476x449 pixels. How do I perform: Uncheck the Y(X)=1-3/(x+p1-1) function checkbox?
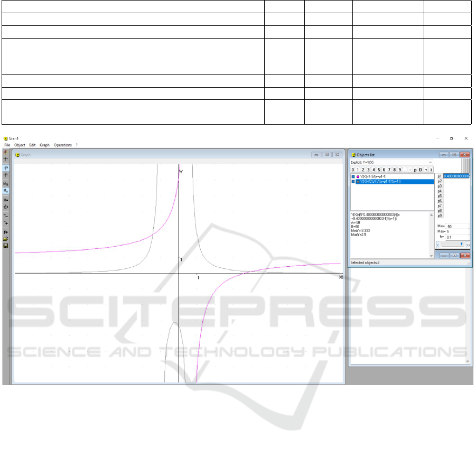353,176
